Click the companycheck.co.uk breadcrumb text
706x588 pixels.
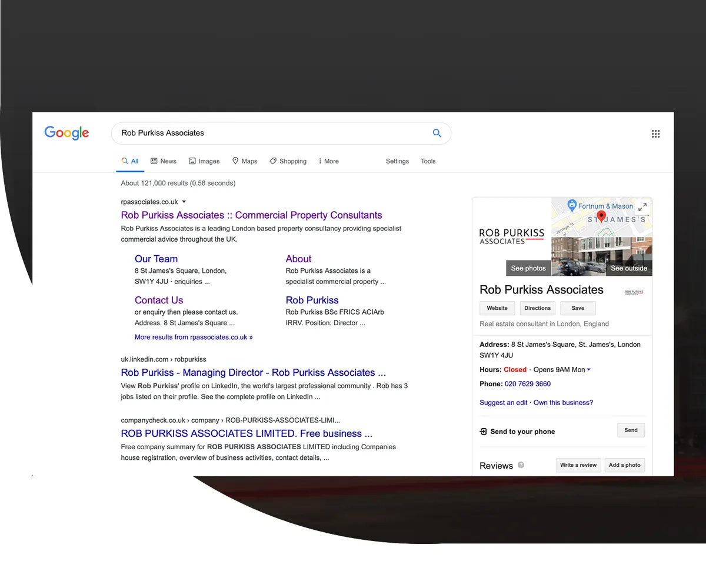[x=231, y=420]
